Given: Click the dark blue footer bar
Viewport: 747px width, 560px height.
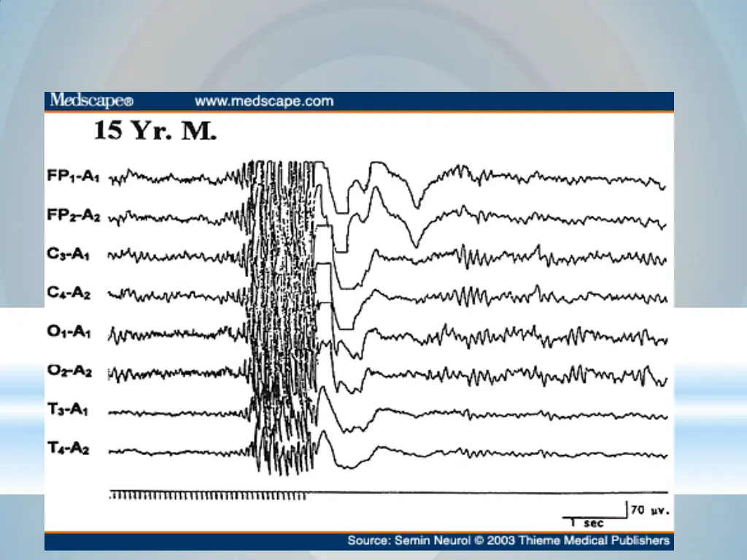Looking at the screenshot, I should pyautogui.click(x=359, y=542).
